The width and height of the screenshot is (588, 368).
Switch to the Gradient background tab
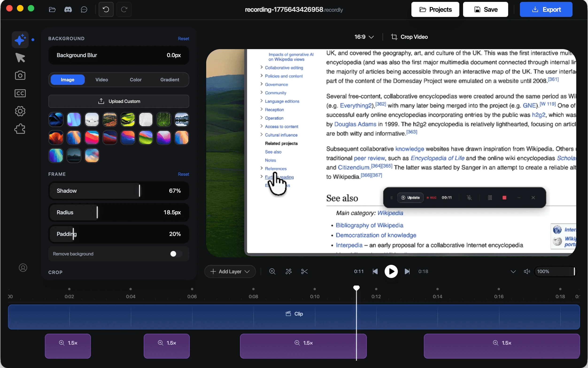[170, 80]
